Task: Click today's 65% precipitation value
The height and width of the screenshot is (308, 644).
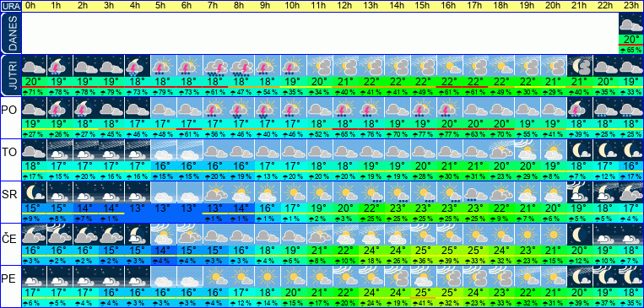Action: 630,50
